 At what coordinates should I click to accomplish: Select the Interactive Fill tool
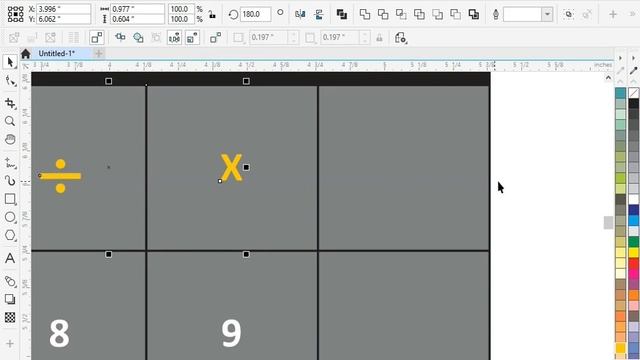10,281
